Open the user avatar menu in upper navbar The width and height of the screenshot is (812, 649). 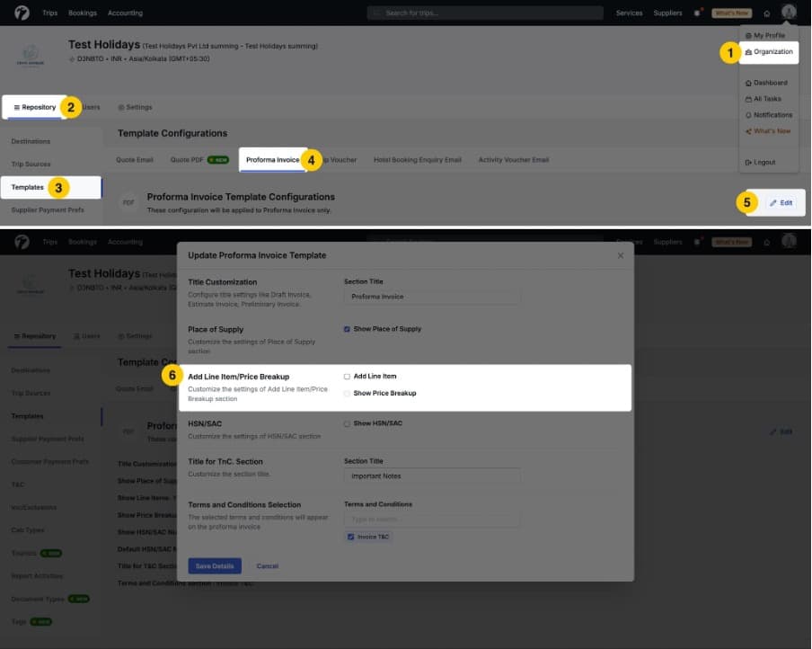[788, 12]
